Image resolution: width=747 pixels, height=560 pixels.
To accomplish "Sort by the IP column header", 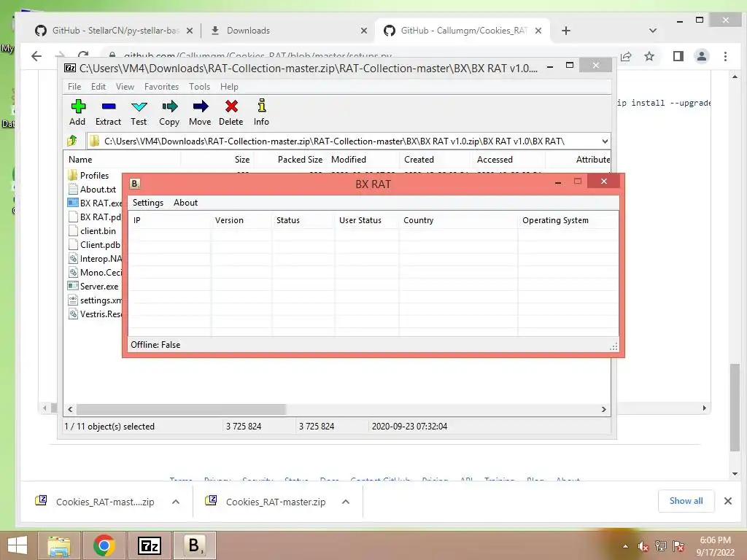I will click(169, 220).
